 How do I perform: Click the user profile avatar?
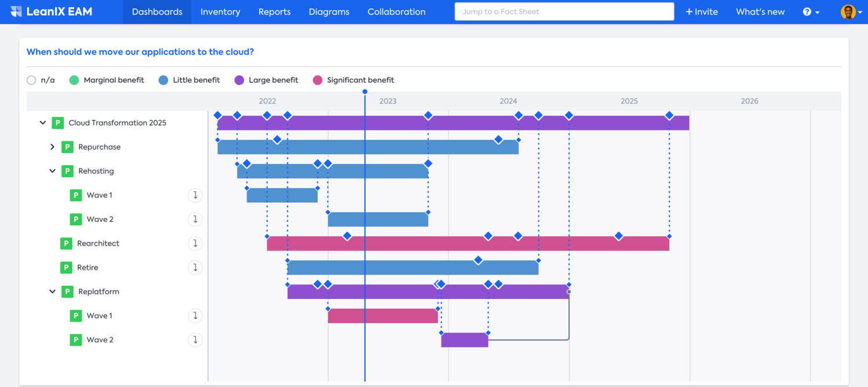tap(848, 12)
